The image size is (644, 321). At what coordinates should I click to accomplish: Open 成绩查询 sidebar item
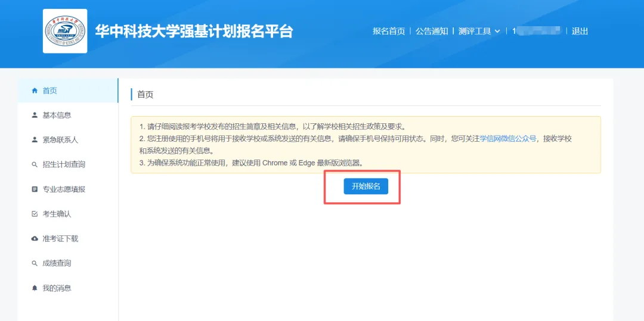coord(68,263)
